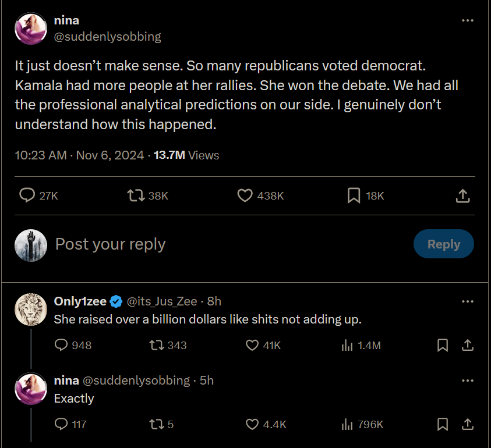Open more options on Only1zee's reply
Screen dimensions: 491x448
pos(467,301)
